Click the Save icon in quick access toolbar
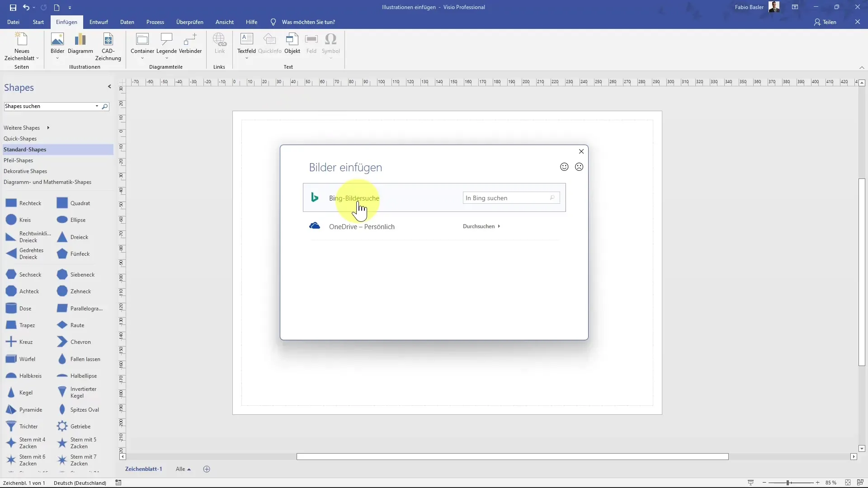The width and height of the screenshot is (868, 488). (x=13, y=7)
